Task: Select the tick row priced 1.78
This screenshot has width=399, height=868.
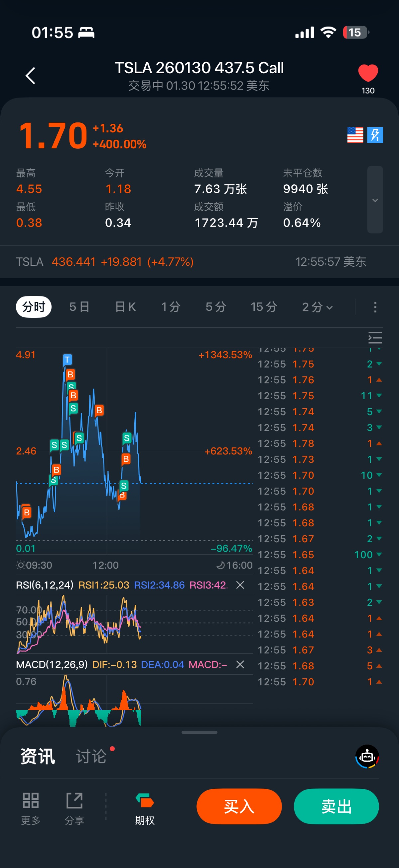Action: pyautogui.click(x=320, y=443)
